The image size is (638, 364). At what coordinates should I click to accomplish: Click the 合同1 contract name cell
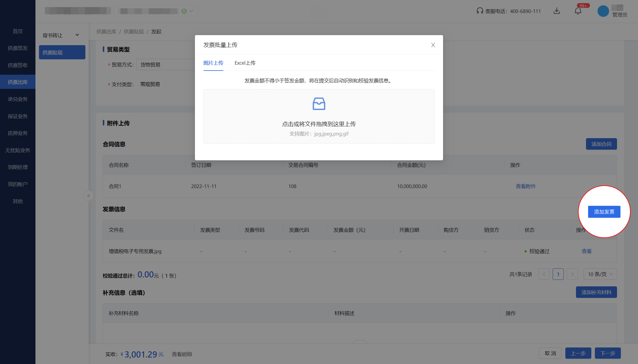[x=115, y=186]
